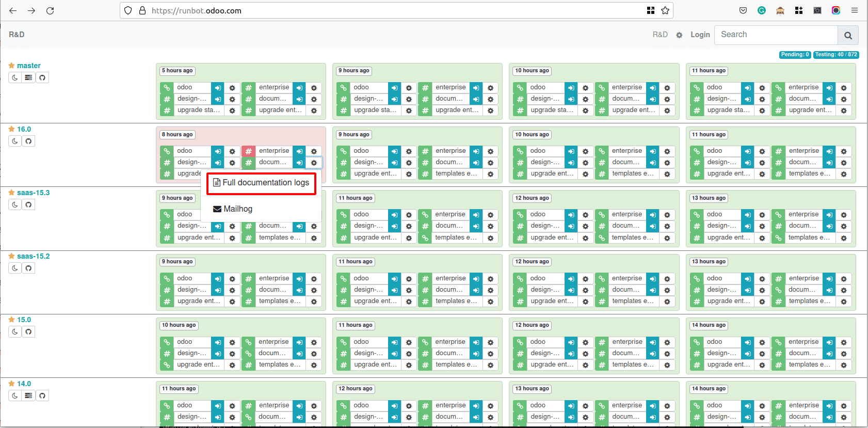Image resolution: width=868 pixels, height=428 pixels.
Task: Open gear menu for enterprise, master 5 hours ago
Action: pyautogui.click(x=314, y=88)
